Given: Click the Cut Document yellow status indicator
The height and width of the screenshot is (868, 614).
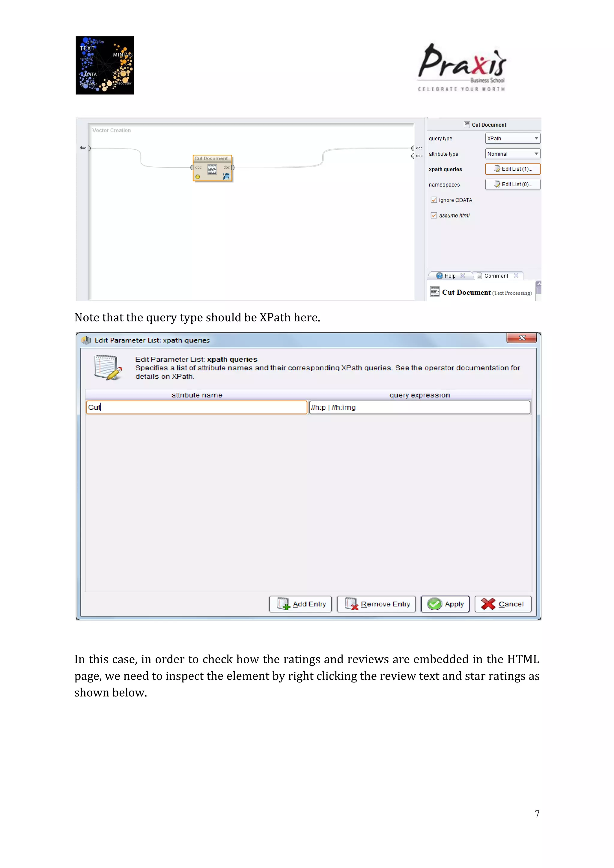Looking at the screenshot, I should pos(197,177).
